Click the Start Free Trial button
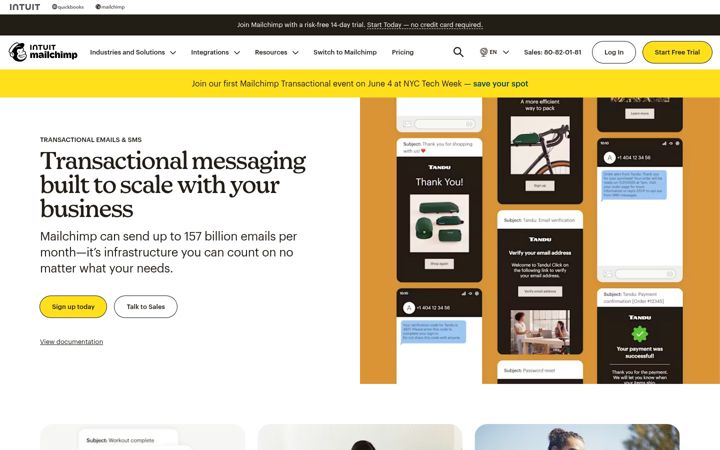Image resolution: width=720 pixels, height=450 pixels. point(677,52)
